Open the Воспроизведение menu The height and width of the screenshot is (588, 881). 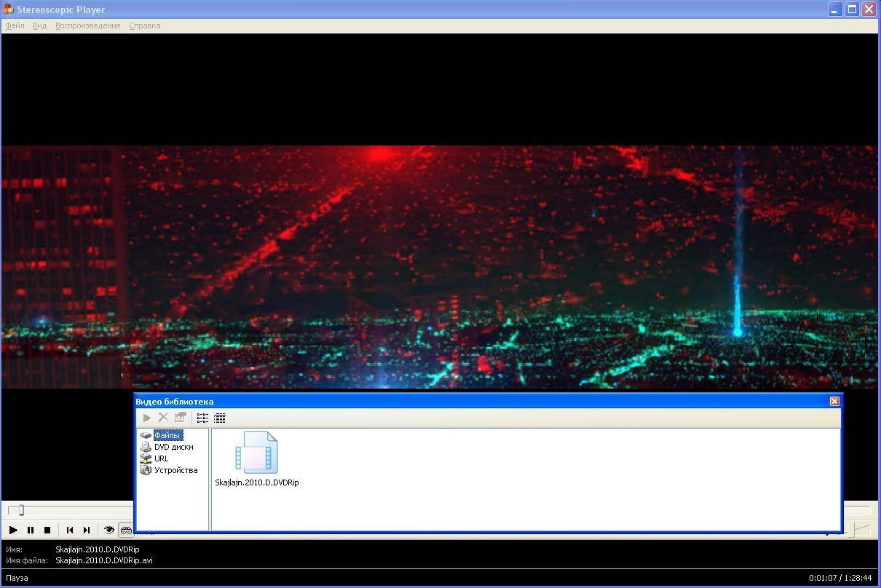[x=87, y=25]
